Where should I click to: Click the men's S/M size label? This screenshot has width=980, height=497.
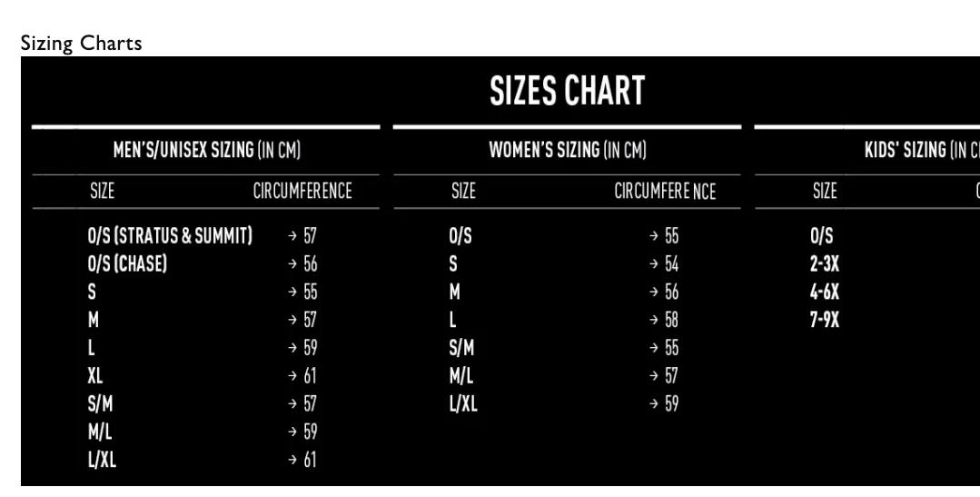100,403
